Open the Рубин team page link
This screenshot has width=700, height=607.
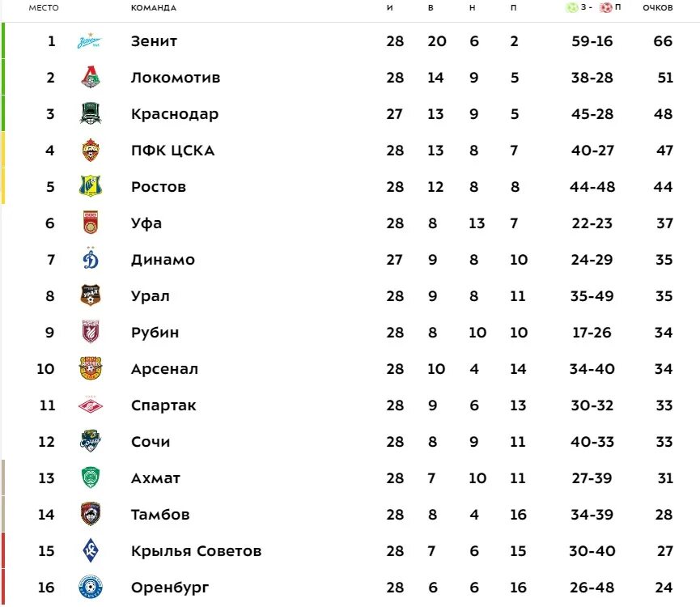pyautogui.click(x=155, y=333)
